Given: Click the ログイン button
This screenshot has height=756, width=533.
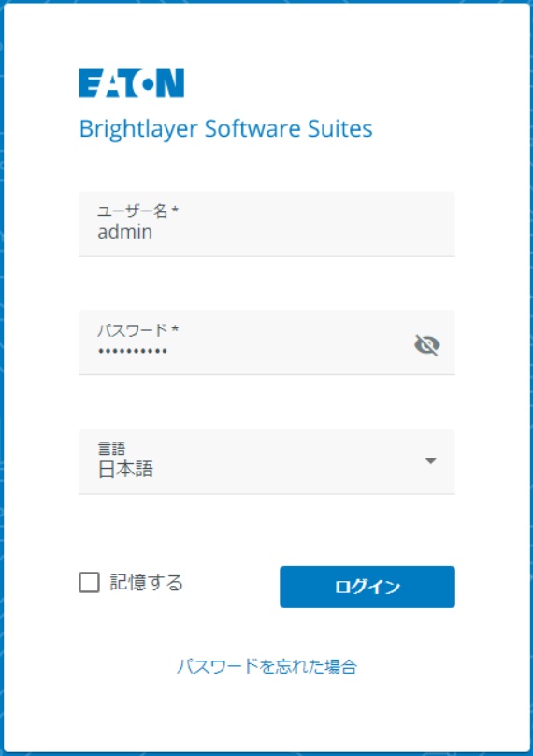Looking at the screenshot, I should [367, 587].
